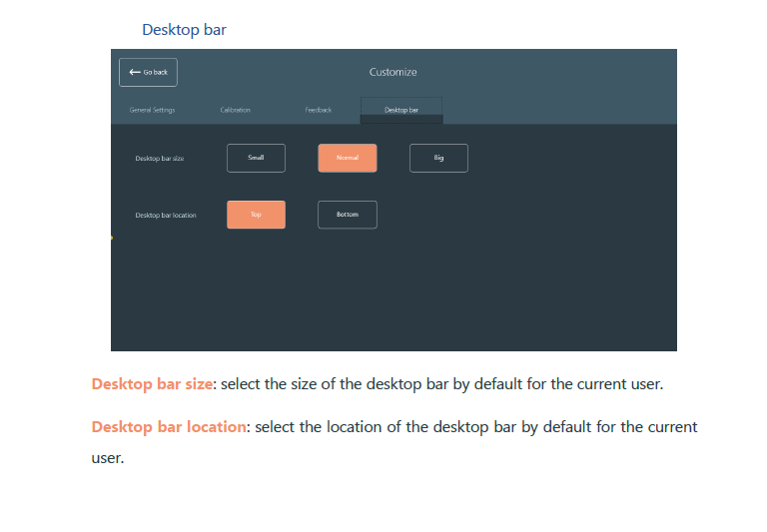The height and width of the screenshot is (532, 767).
Task: Click orange 'Desktop bar location' description term
Action: [x=169, y=427]
